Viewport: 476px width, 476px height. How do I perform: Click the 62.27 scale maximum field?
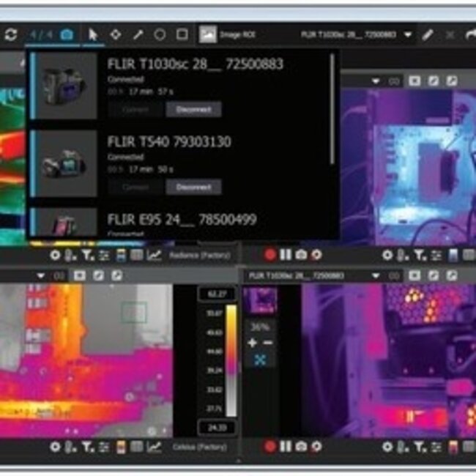[217, 294]
